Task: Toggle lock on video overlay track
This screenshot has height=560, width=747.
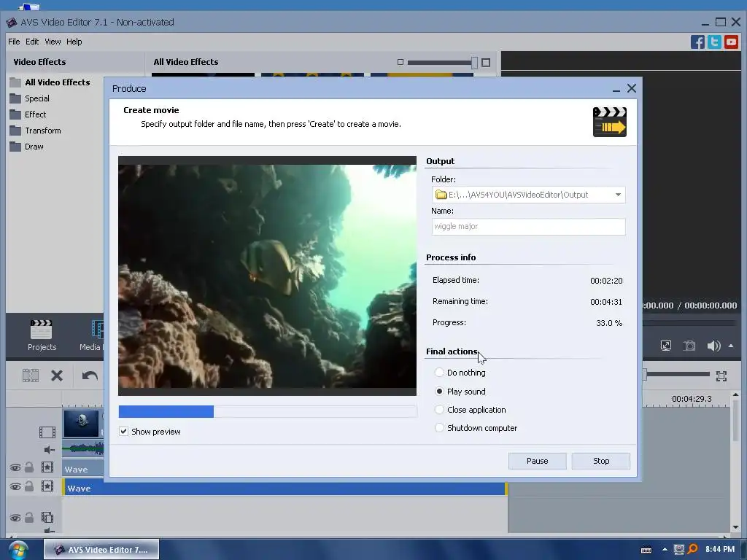Action: click(29, 518)
